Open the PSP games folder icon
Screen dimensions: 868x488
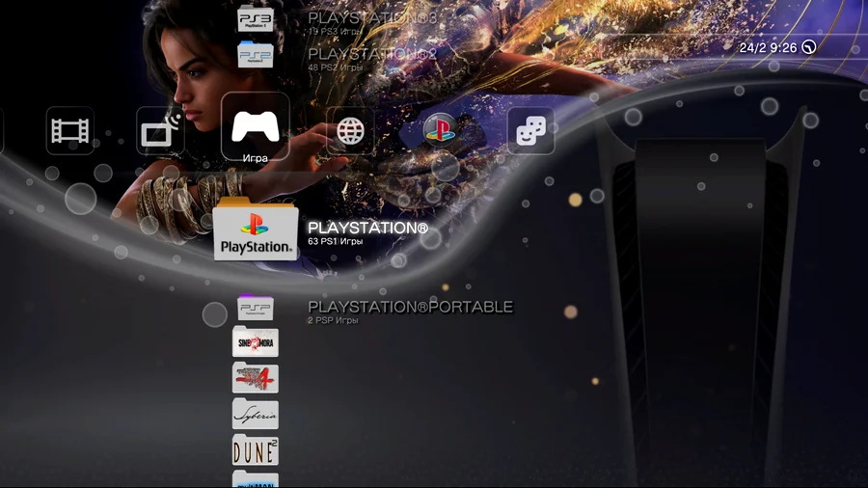(x=256, y=309)
